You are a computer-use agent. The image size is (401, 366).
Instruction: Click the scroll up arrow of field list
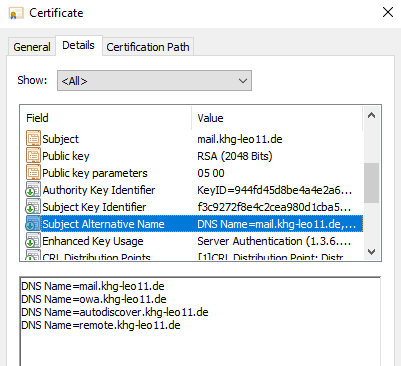pos(371,116)
